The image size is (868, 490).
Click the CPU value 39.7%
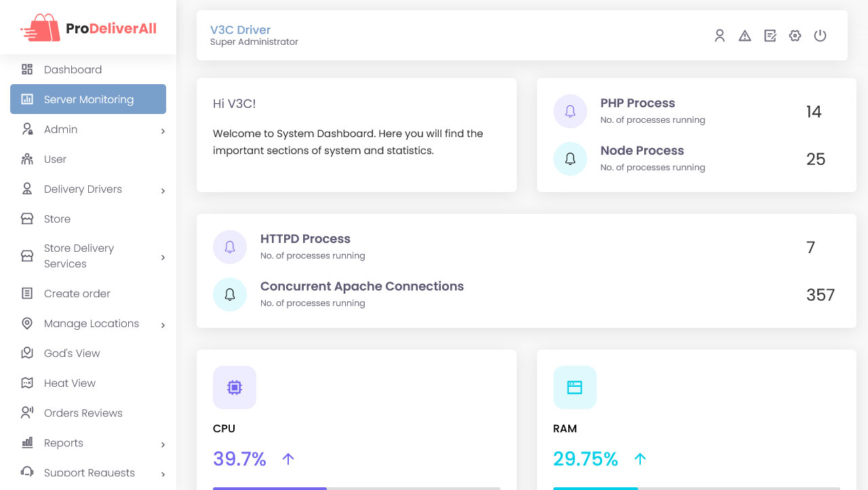tap(239, 459)
